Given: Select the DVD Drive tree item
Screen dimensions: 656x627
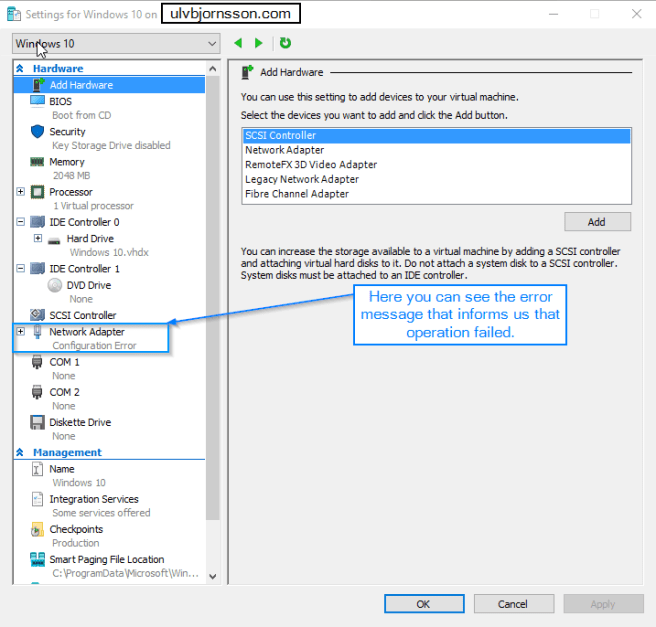Looking at the screenshot, I should (89, 285).
